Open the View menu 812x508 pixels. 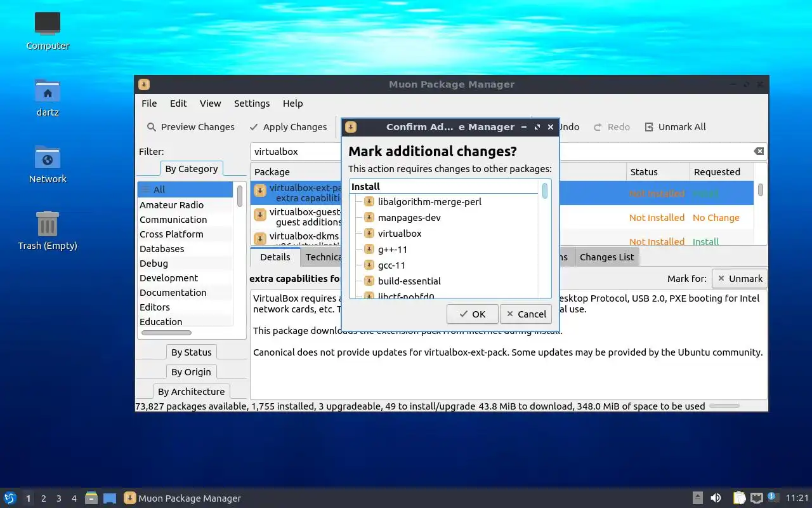click(210, 104)
